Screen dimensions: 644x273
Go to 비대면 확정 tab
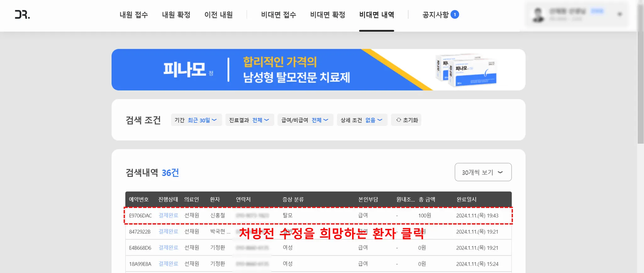328,15
